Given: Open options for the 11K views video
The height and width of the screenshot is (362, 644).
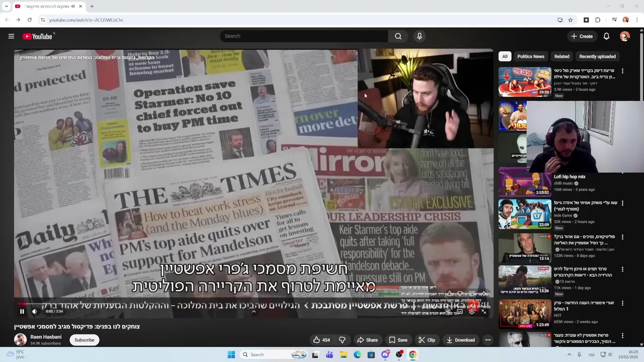Looking at the screenshot, I should [622, 269].
